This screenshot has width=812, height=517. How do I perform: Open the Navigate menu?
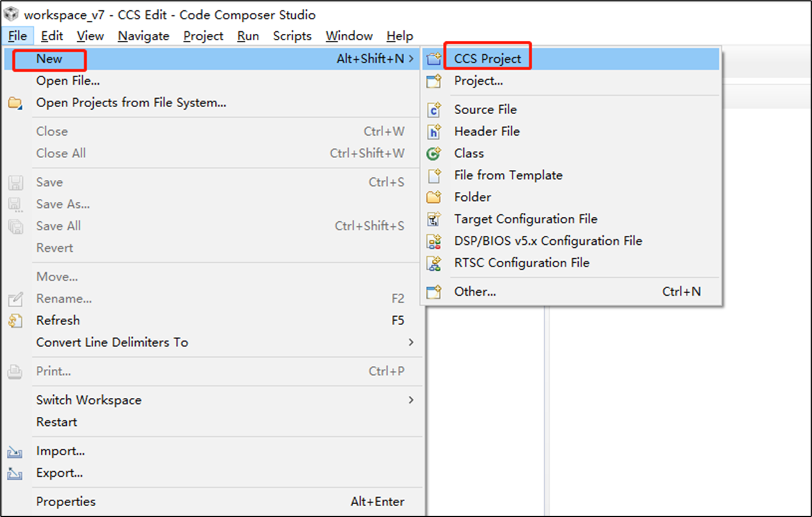144,36
